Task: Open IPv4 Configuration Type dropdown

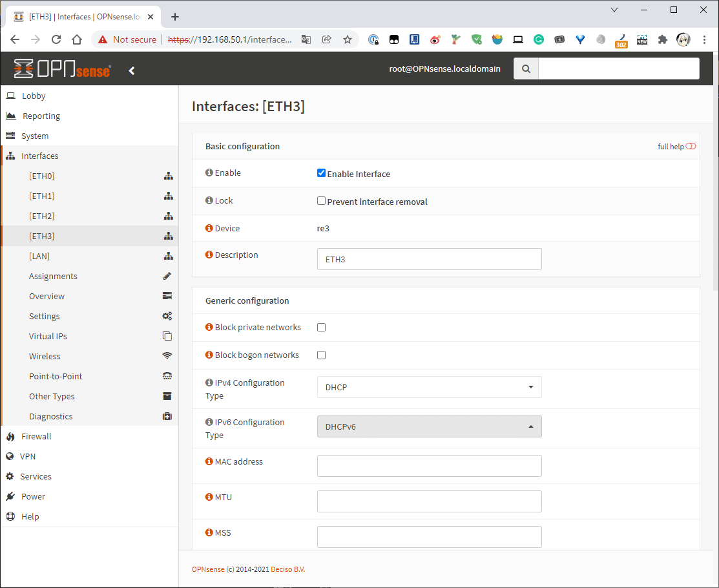Action: coord(429,387)
